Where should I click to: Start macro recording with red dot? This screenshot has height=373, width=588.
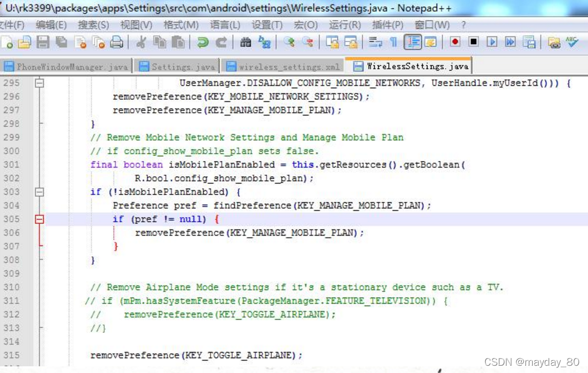(455, 42)
